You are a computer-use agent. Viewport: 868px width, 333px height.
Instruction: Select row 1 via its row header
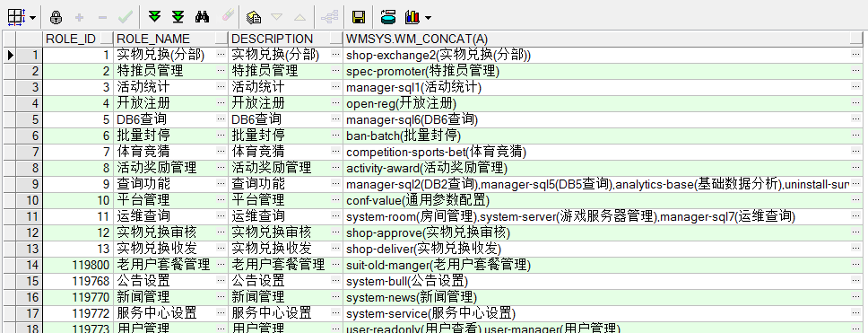pyautogui.click(x=29, y=55)
